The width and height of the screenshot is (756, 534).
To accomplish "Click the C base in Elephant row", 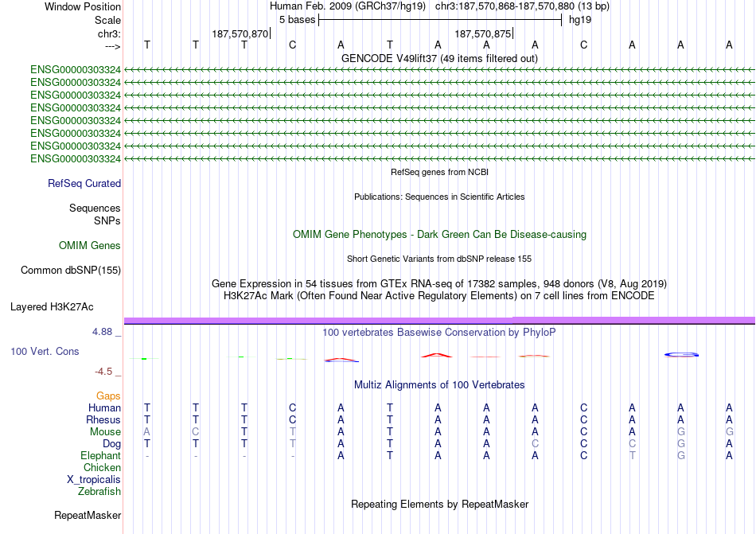I will 584,455.
